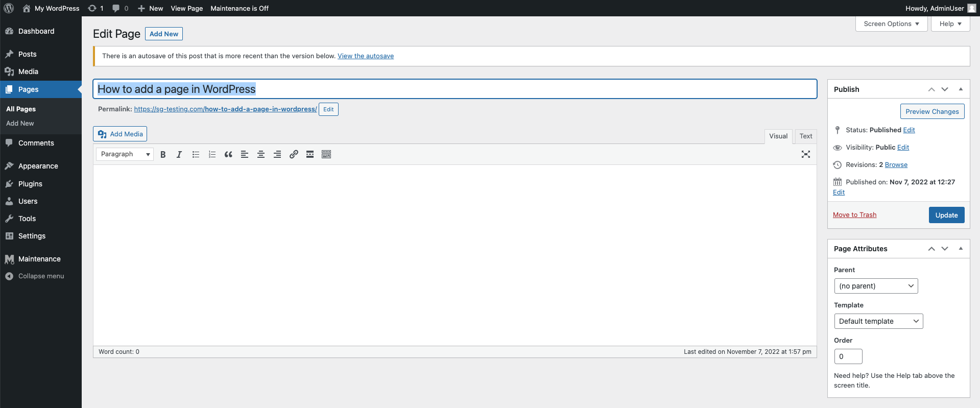This screenshot has width=980, height=408.
Task: Insert or edit a link
Action: [x=294, y=154]
